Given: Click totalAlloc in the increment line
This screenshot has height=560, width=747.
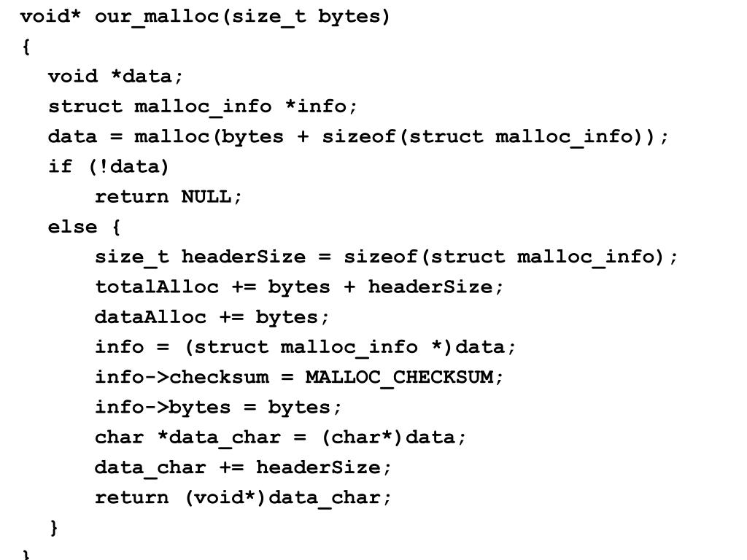Looking at the screenshot, I should (x=157, y=287).
